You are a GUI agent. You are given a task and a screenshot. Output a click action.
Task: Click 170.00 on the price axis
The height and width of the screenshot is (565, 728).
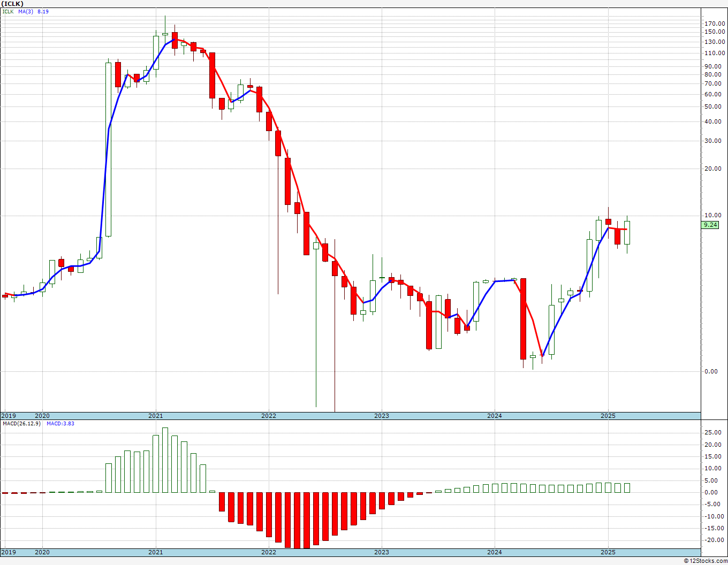click(715, 24)
